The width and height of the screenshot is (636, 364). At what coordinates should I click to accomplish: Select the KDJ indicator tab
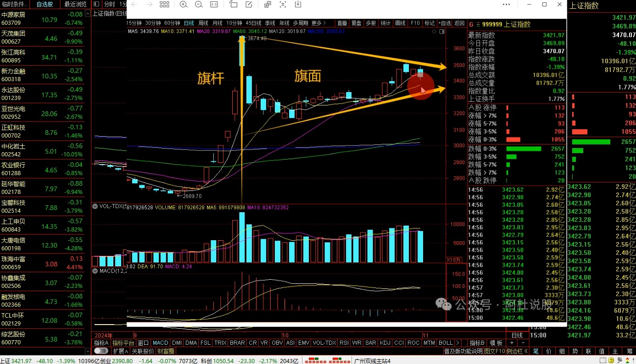click(385, 343)
